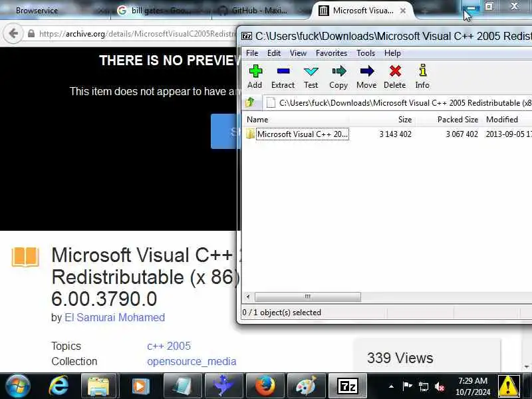The height and width of the screenshot is (399, 532).
Task: Open the notepad-like taskbar icon
Action: [x=182, y=386]
